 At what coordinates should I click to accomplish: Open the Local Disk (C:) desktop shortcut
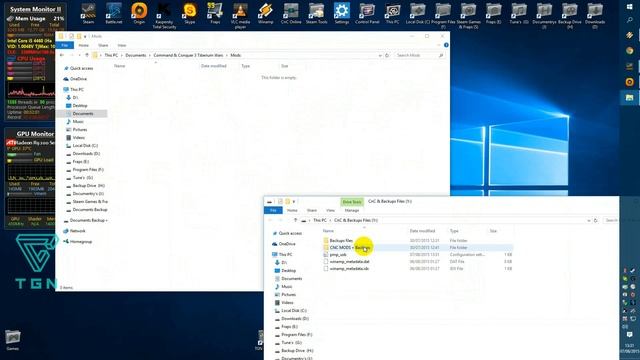click(x=418, y=13)
